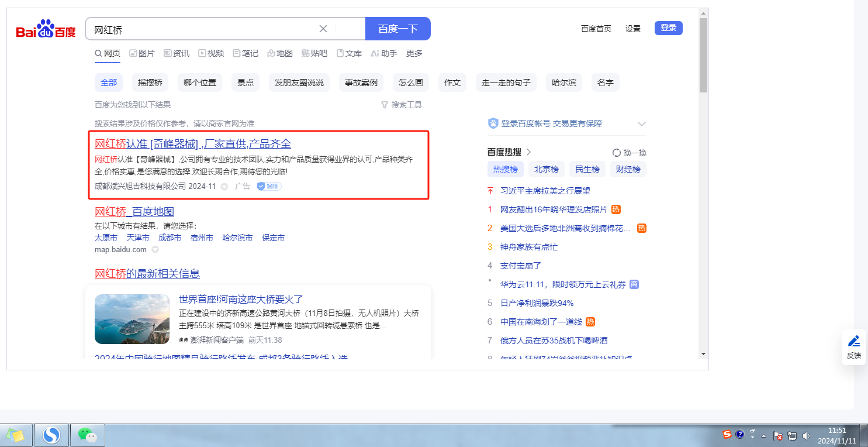The image size is (868, 447).
Task: Click the Baidu logo
Action: pos(46,29)
